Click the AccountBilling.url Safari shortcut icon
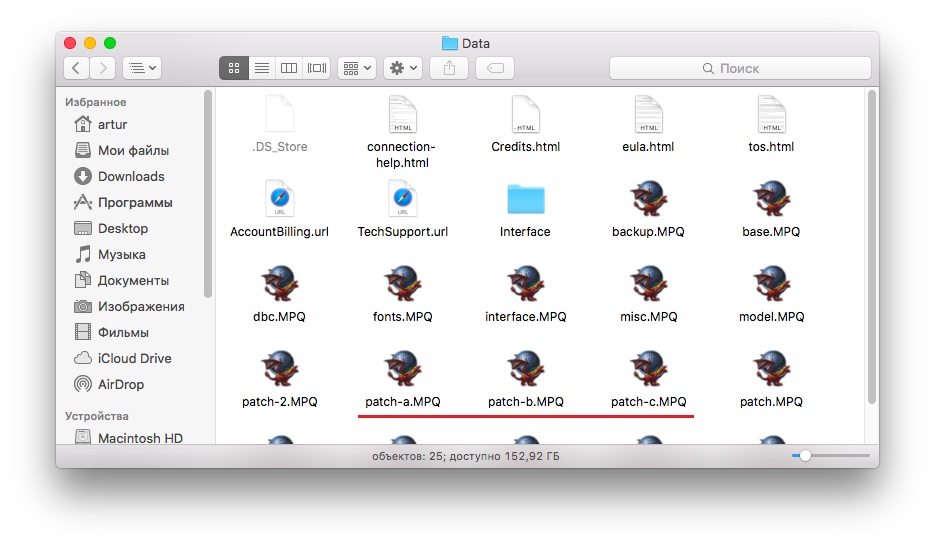 click(x=279, y=199)
